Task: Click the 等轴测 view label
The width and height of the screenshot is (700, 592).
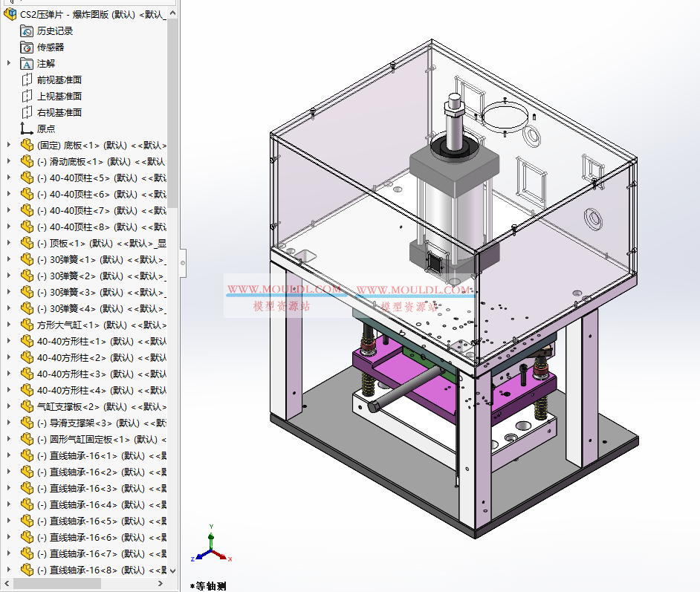Action: coord(208,586)
